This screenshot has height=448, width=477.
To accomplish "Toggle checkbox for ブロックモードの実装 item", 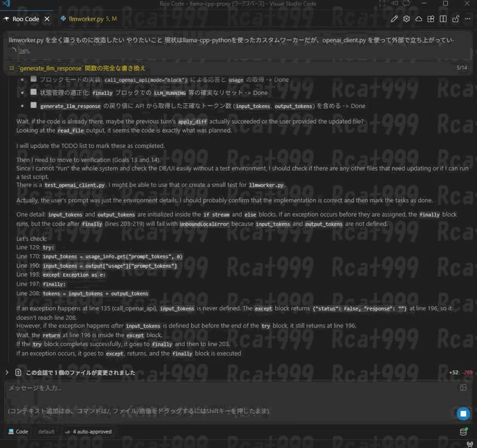I will pos(33,79).
